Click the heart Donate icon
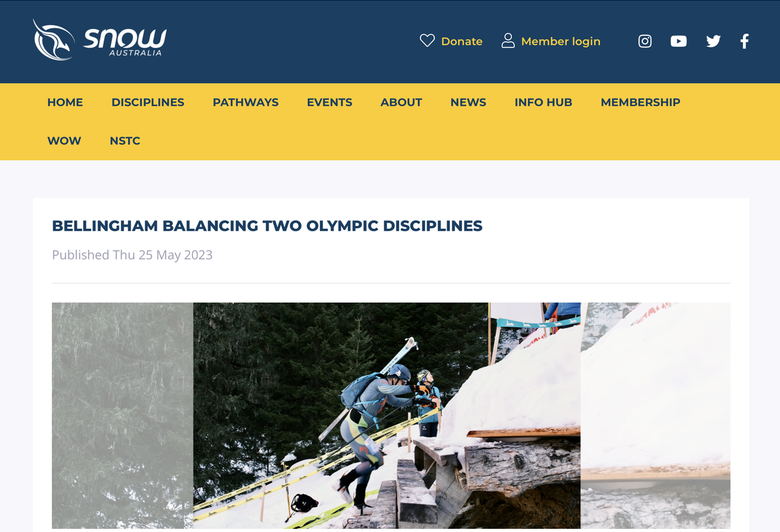 point(427,41)
